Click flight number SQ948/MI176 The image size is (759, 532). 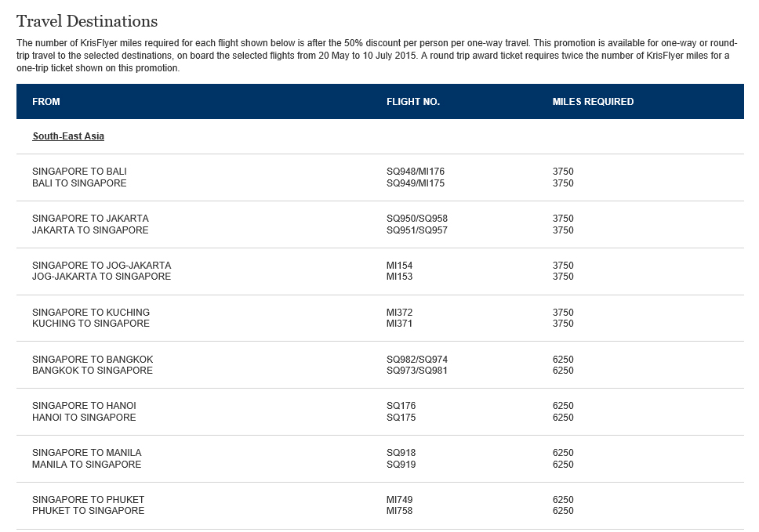[x=416, y=172]
